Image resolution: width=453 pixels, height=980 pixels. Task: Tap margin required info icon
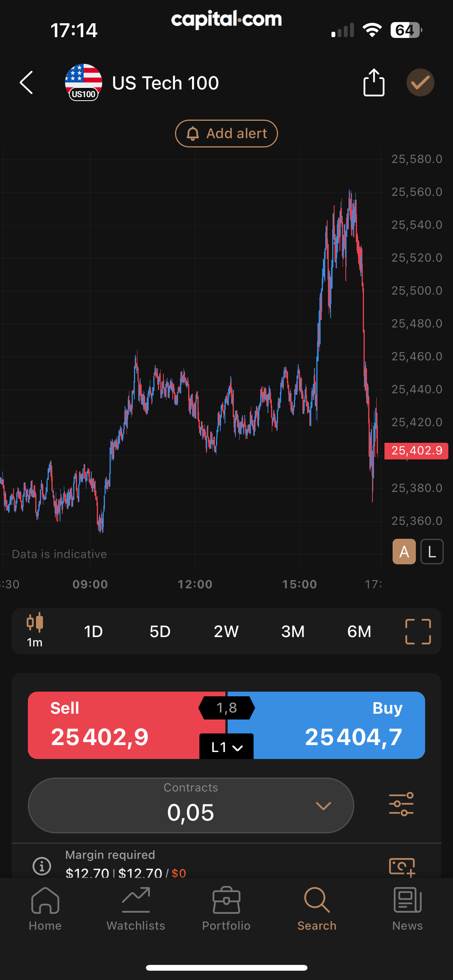[42, 865]
